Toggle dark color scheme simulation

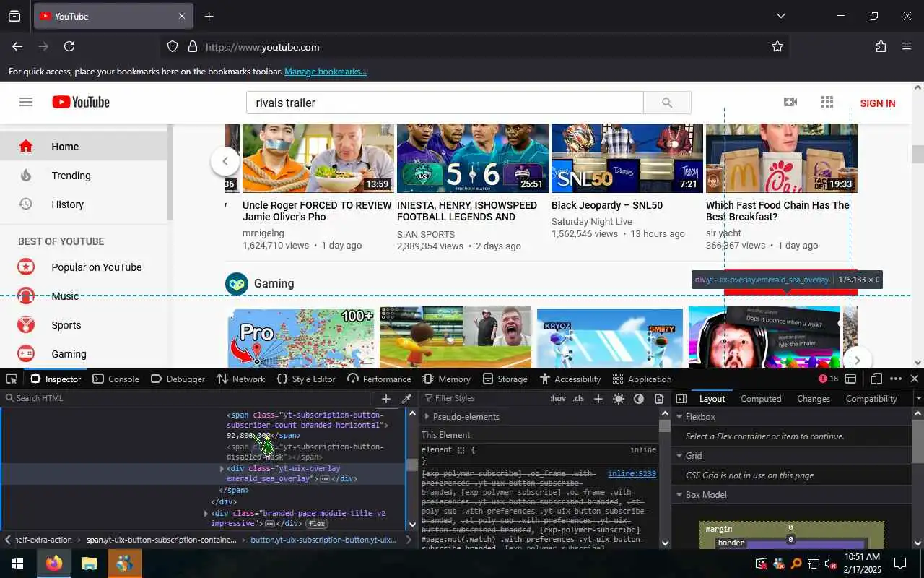click(639, 399)
